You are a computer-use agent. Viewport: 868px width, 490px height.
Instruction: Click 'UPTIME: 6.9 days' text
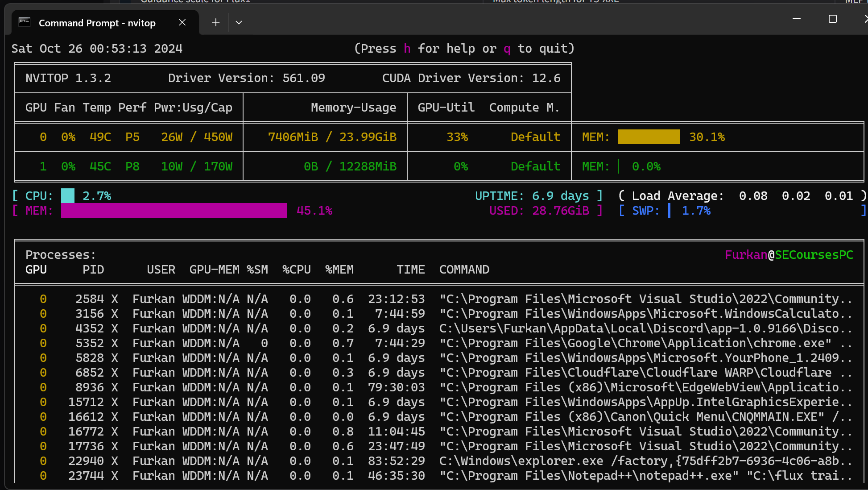point(532,196)
